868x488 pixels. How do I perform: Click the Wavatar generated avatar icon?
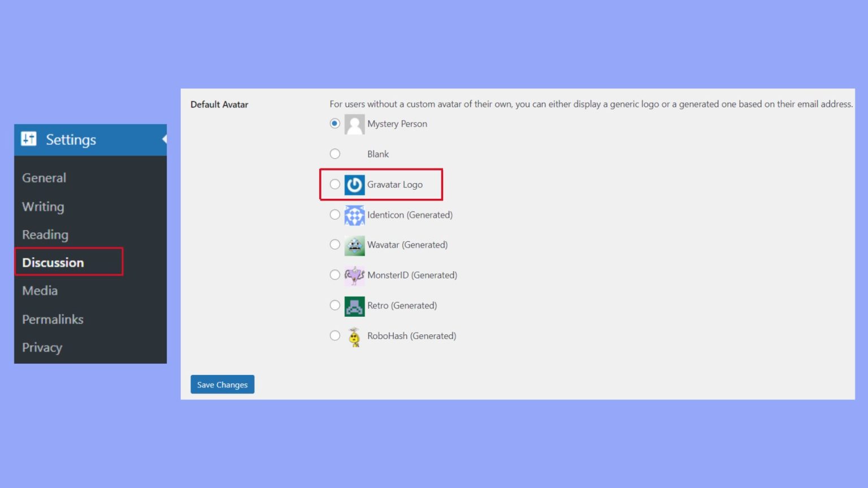(x=354, y=245)
